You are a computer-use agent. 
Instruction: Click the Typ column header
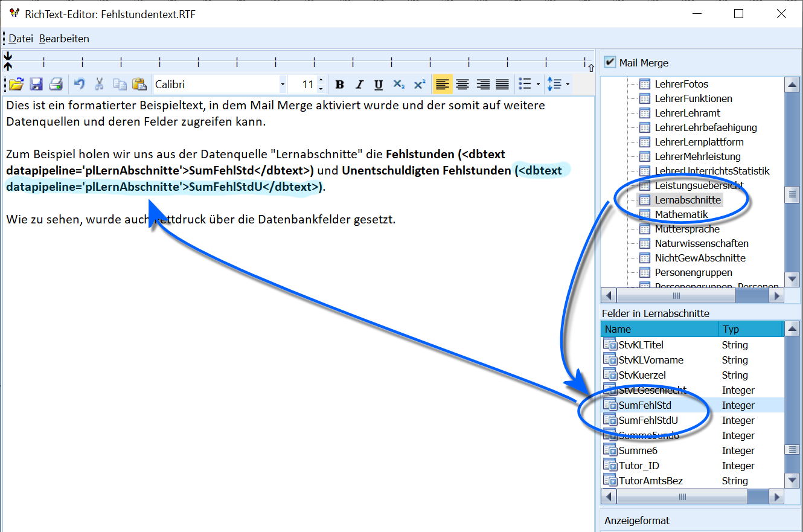click(x=750, y=329)
